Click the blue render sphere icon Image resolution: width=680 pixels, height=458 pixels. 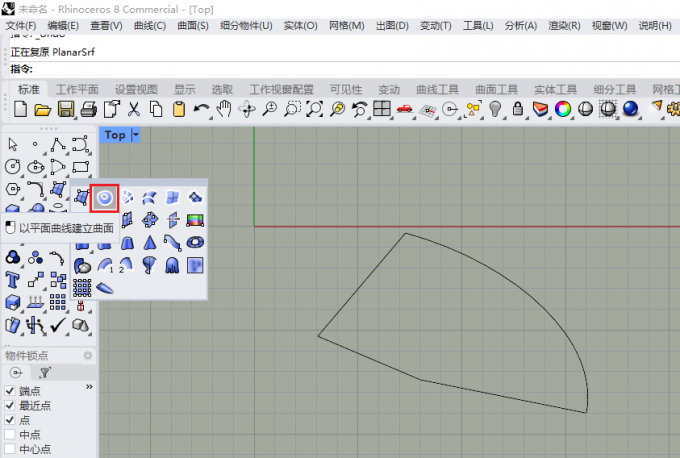click(x=630, y=109)
